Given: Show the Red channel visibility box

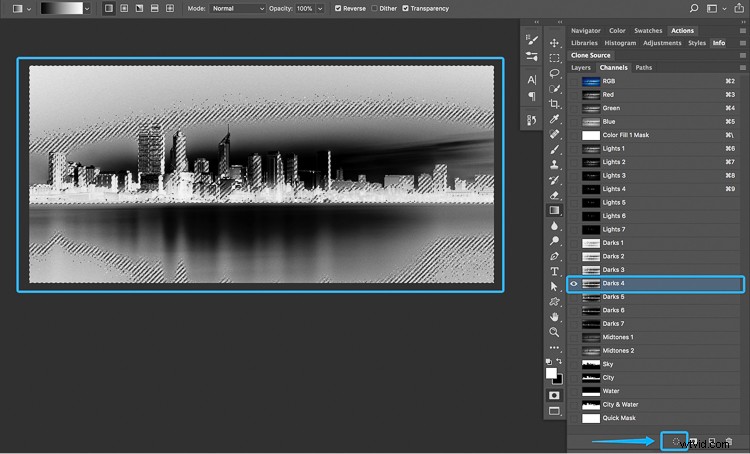Looking at the screenshot, I should [x=574, y=95].
